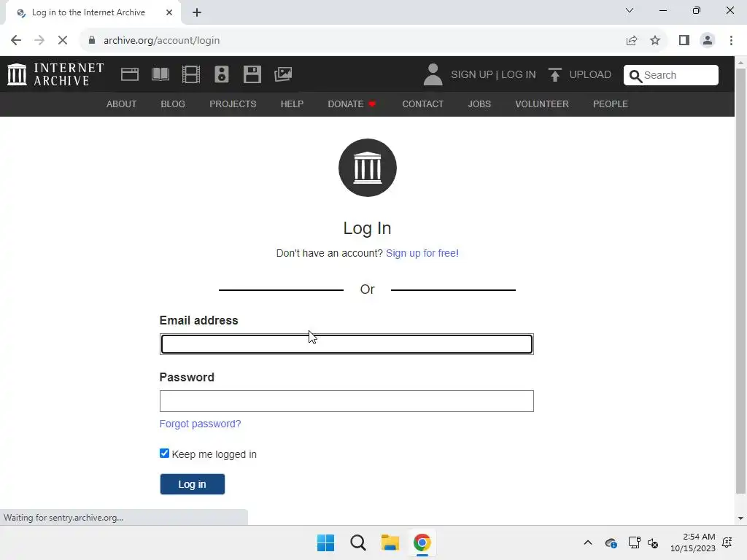Click the round Archive building emblem
This screenshot has height=560, width=747.
pos(368,168)
